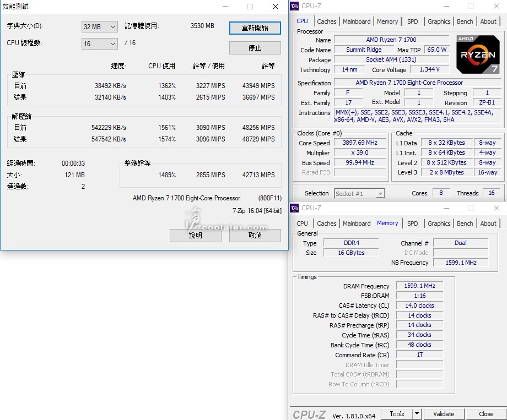Click the Tools button in CPU-Z
This screenshot has width=507, height=420.
tap(397, 414)
